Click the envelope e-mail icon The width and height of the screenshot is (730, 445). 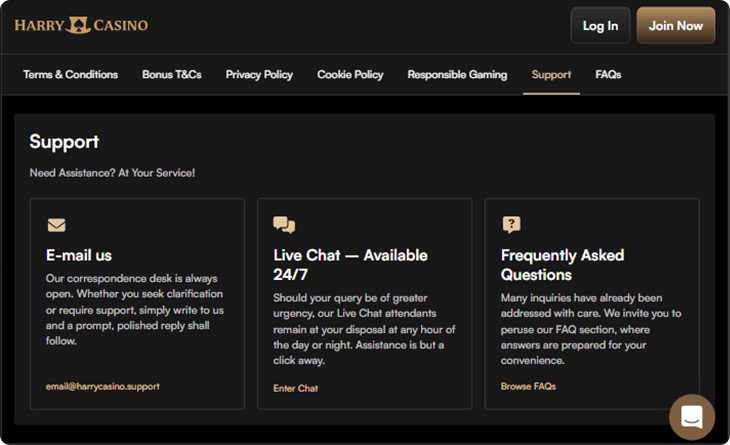point(57,225)
